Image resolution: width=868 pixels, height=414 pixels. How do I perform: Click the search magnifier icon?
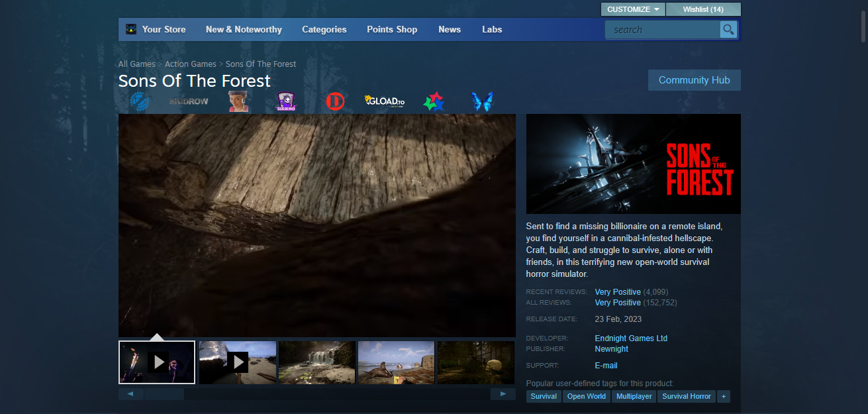(728, 30)
